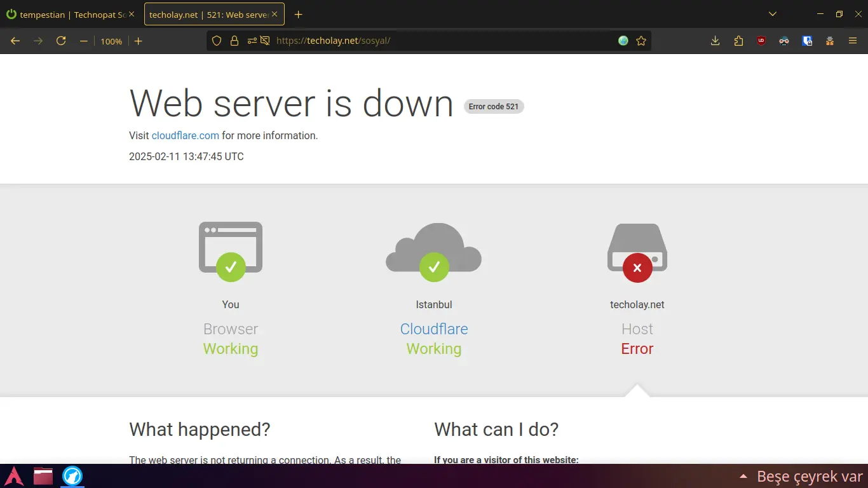Click the red 'Error' host status text
The width and height of the screenshot is (868, 488).
637,349
